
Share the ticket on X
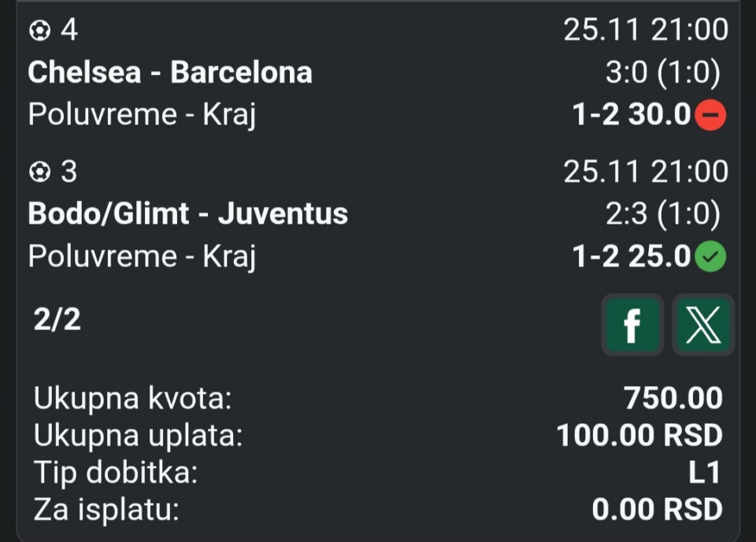tap(703, 325)
